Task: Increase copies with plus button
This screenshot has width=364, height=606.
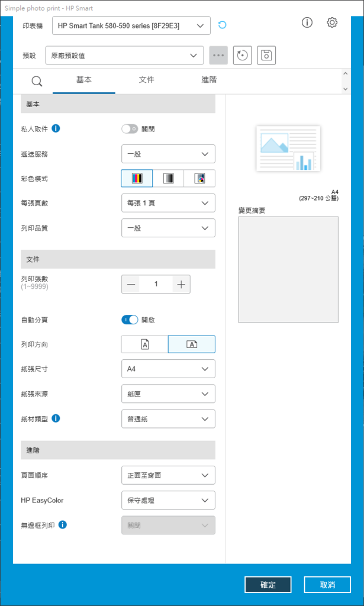Action: (181, 285)
